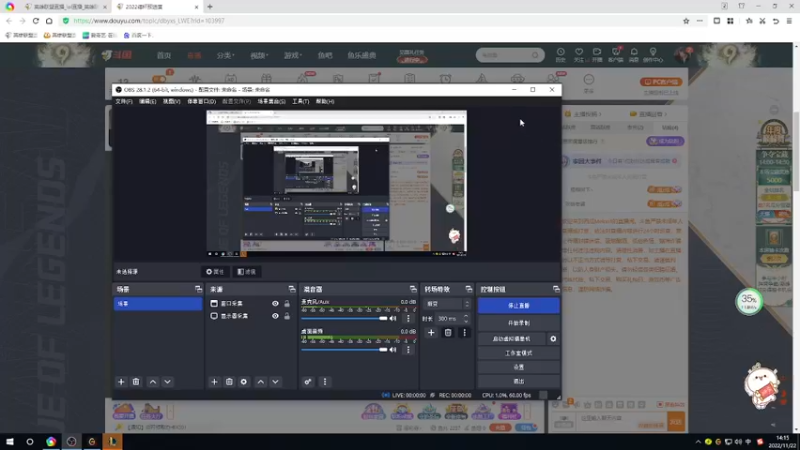Screen dimensions: 800x450
Task: Remove transition using the trash icon
Action: coord(448,333)
